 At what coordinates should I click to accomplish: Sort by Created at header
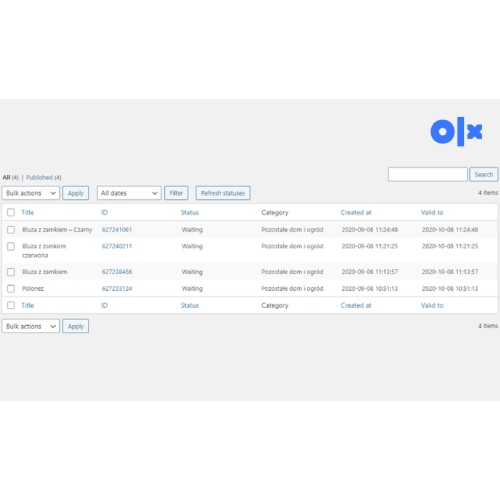pyautogui.click(x=356, y=212)
